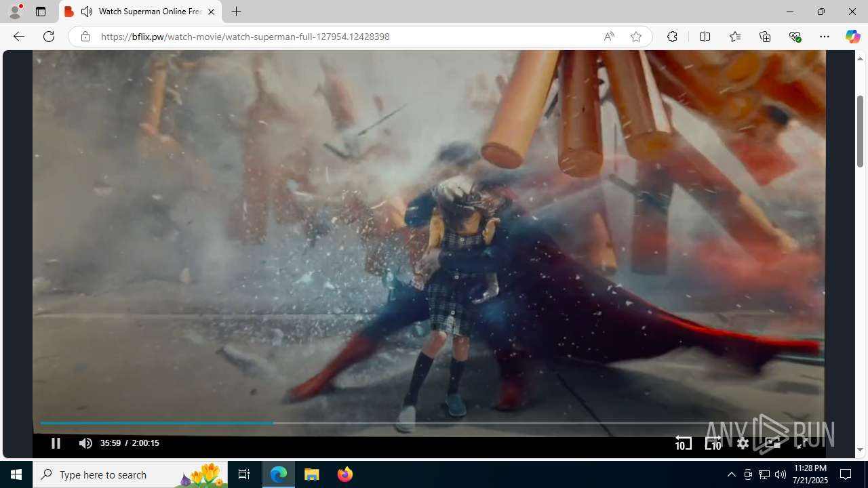Open the taskbar clock and calendar
Screen dimensions: 868x488
810,474
